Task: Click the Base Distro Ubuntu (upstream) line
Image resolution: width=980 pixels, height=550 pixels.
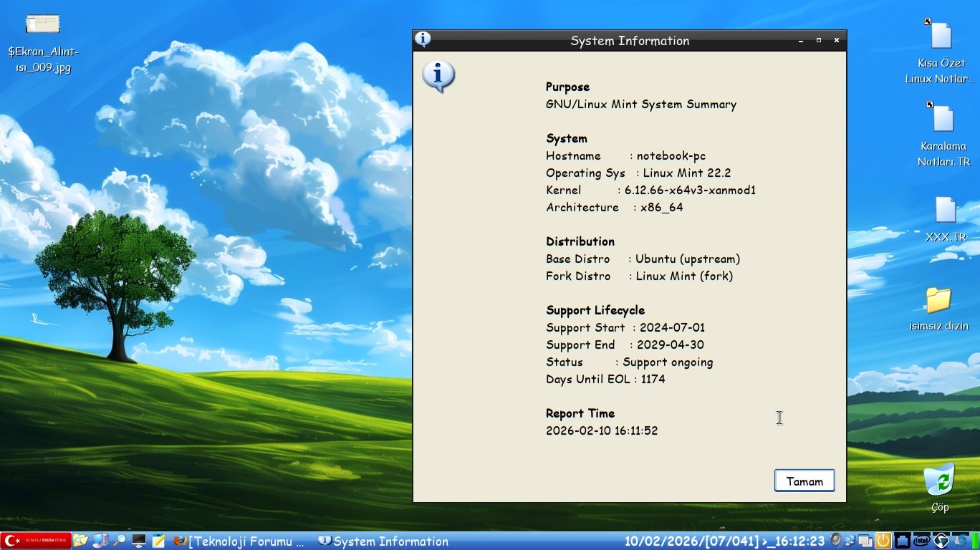Action: pos(643,259)
